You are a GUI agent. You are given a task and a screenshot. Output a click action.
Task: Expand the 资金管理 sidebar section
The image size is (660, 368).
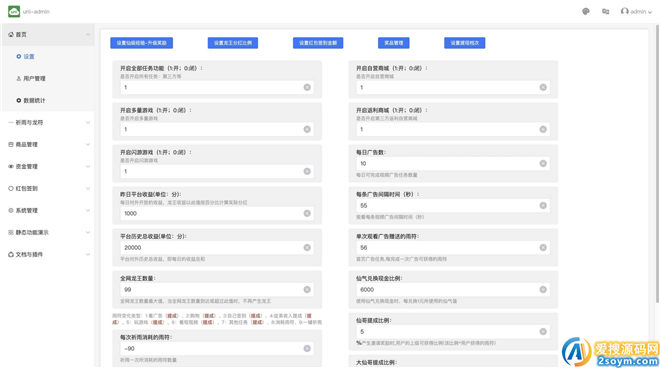[x=48, y=166]
